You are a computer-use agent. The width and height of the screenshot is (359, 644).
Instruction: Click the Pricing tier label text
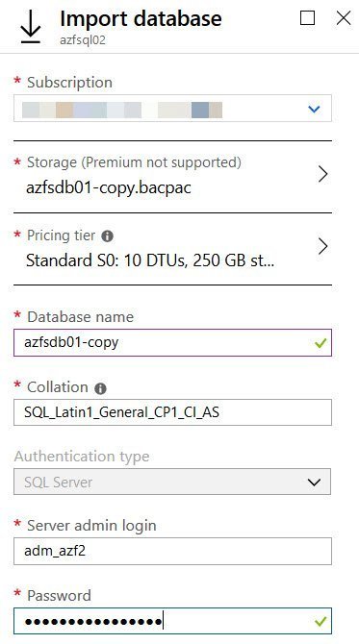[62, 235]
